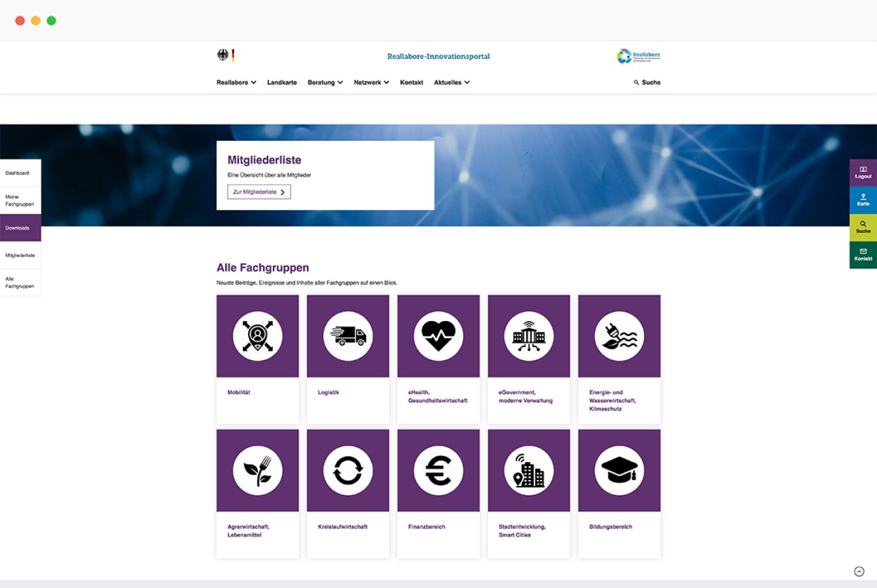Expand the Aktuelles dropdown menu

click(451, 83)
